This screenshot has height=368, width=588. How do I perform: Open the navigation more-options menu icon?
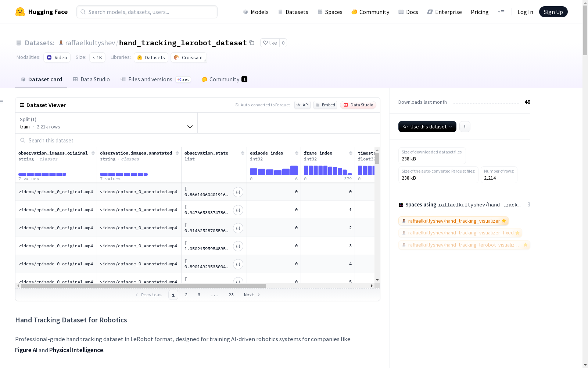click(x=501, y=12)
